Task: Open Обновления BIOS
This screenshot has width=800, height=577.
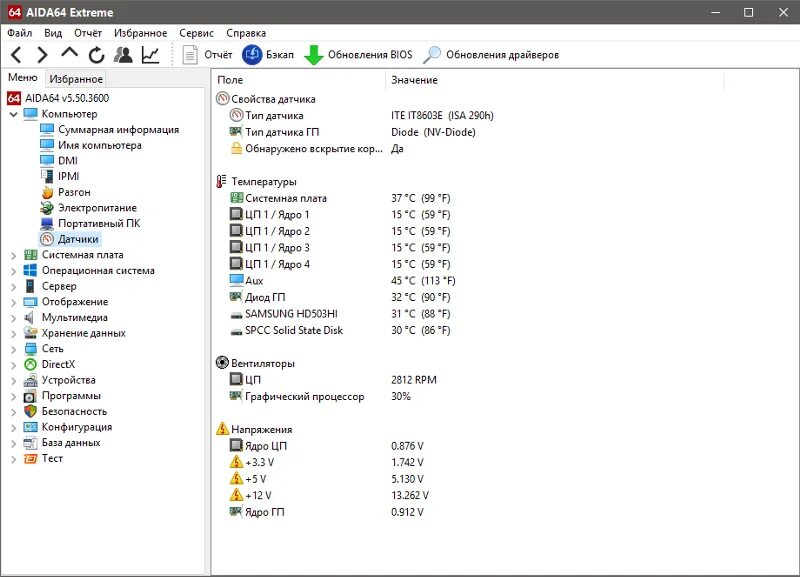Action: [358, 55]
